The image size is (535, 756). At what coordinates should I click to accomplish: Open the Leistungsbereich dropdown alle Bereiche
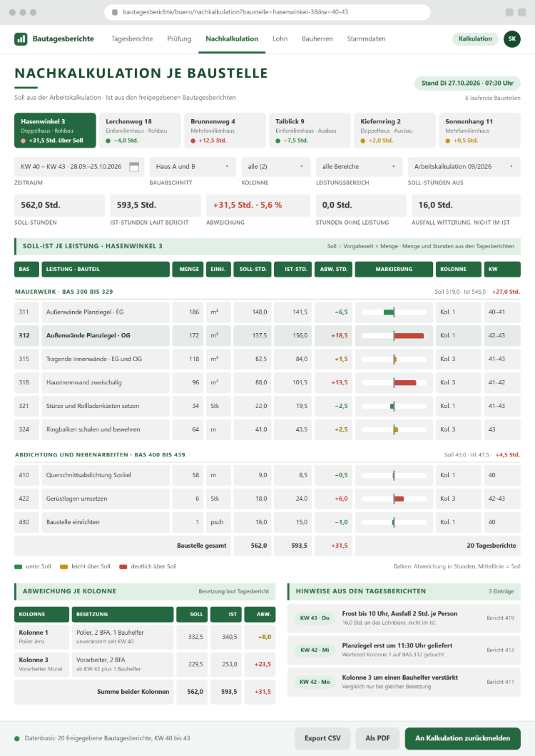(x=359, y=167)
